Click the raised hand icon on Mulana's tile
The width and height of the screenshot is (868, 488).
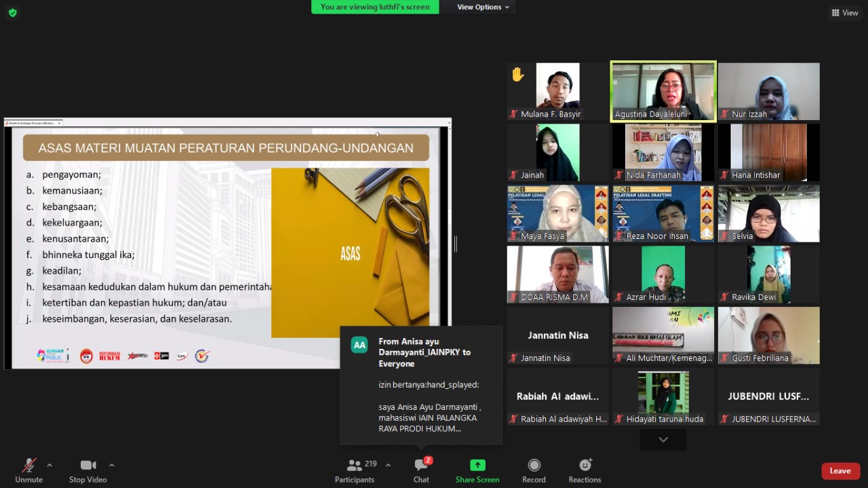click(x=518, y=75)
